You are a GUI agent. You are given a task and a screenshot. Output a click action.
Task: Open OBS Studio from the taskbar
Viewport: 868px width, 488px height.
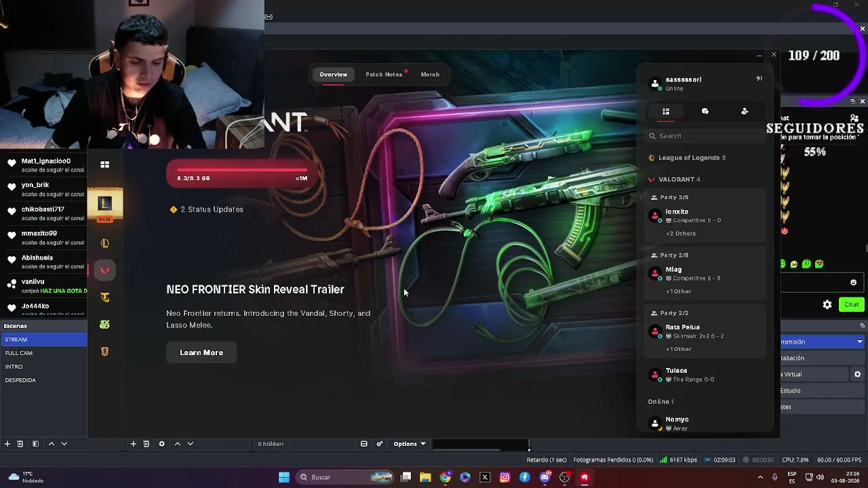pyautogui.click(x=564, y=477)
